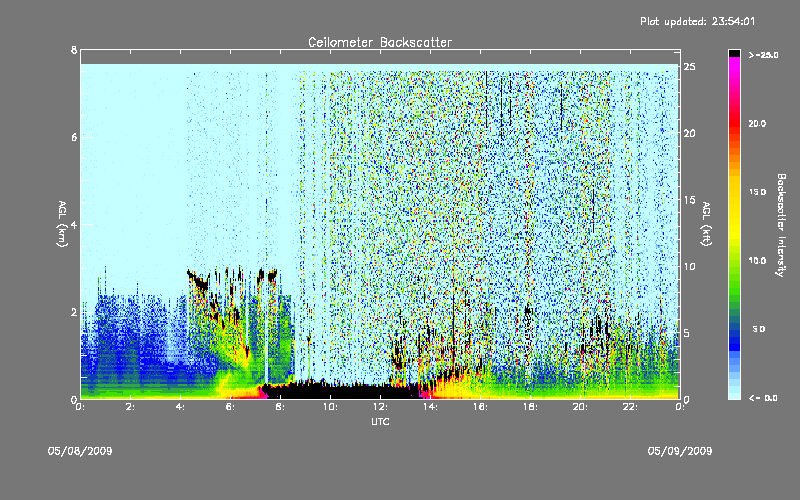The image size is (800, 500).
Task: Click the black cloud patch at 18 UTC near 2 km
Action: pos(529,309)
